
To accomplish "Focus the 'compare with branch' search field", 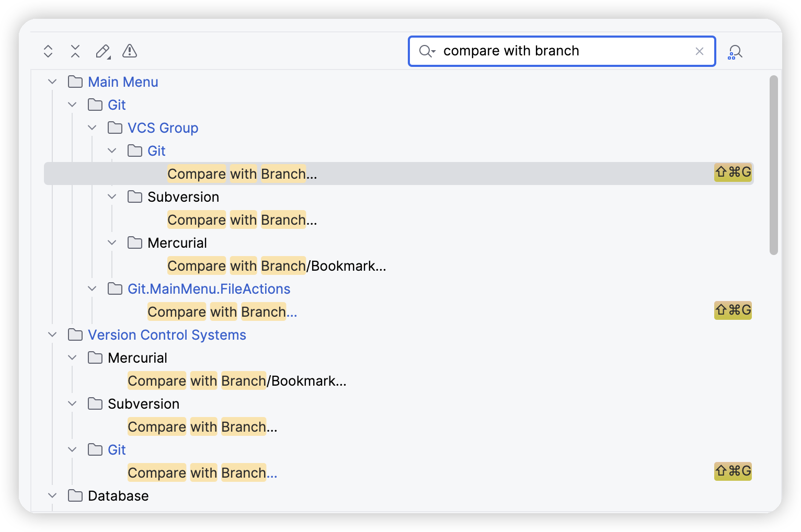I will coord(562,51).
